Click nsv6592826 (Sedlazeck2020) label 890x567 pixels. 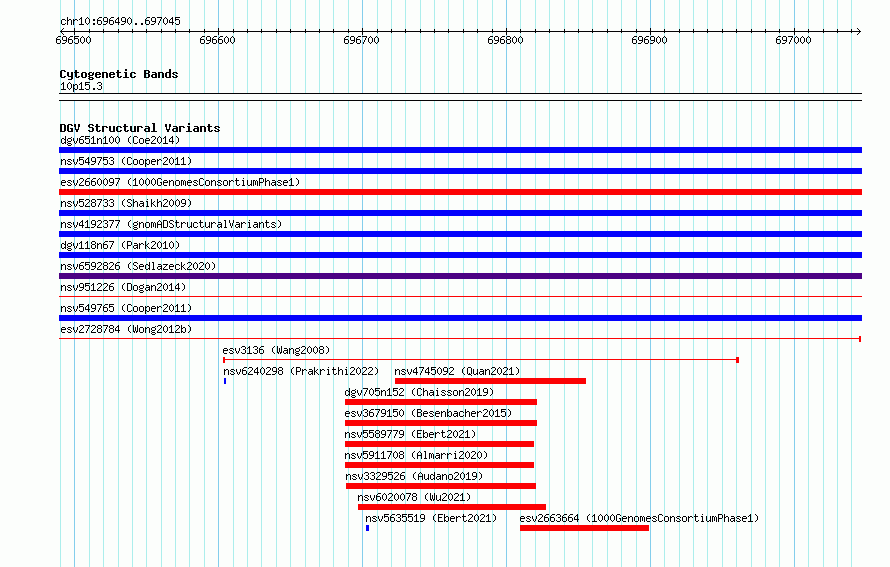coord(138,266)
